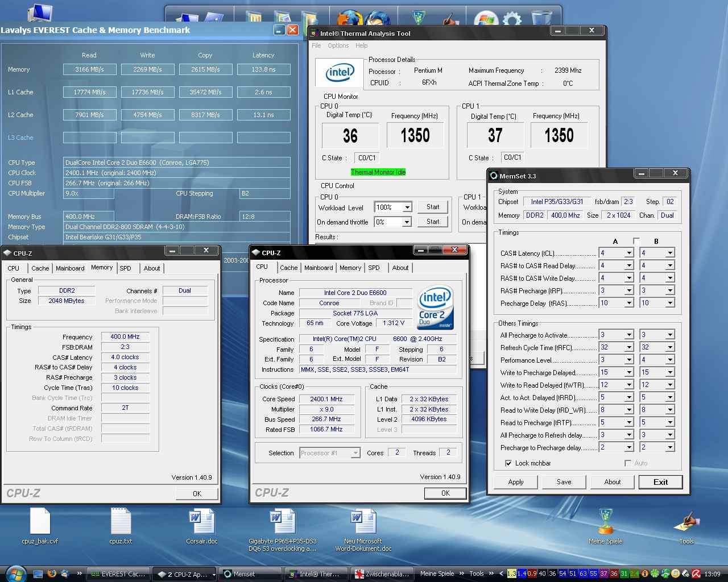Viewport: 728px width, 582px height.
Task: Click the L1 Cache Copy 35472 MB/s field
Action: (205, 92)
